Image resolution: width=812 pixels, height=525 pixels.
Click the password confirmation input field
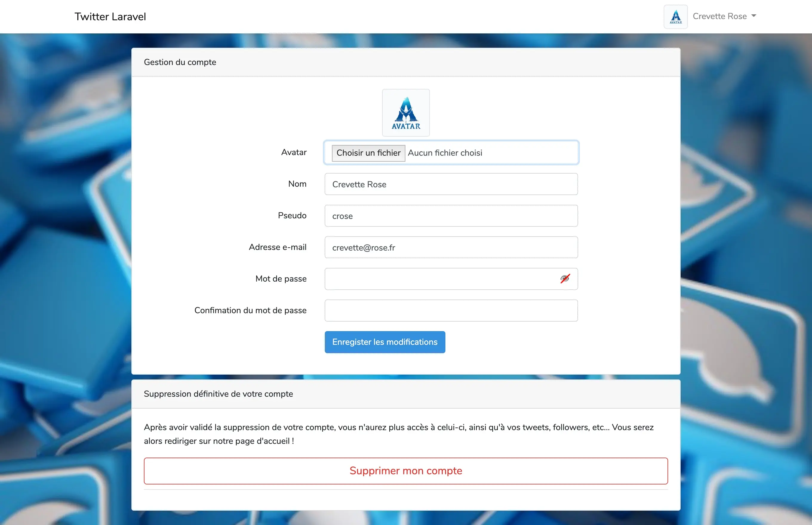click(451, 310)
